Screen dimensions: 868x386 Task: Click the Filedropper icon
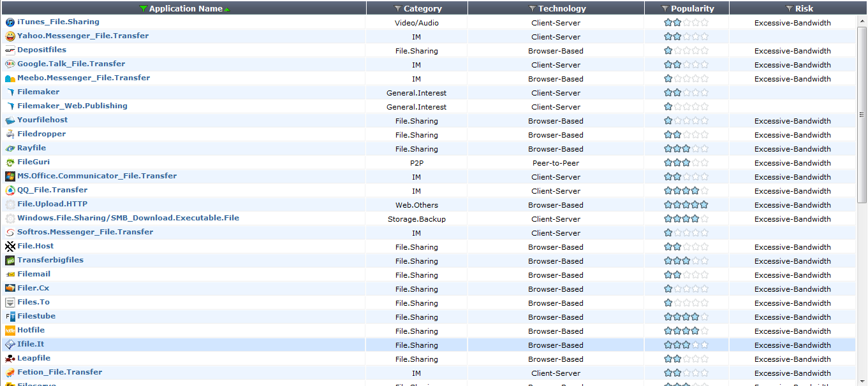[x=10, y=134]
